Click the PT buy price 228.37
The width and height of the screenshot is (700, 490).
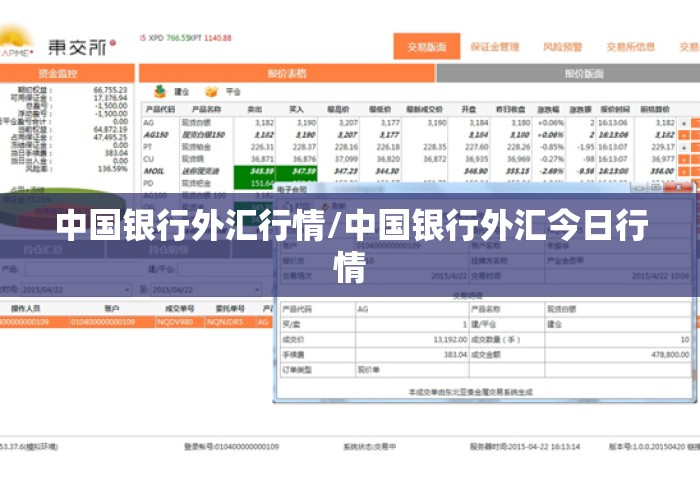(304, 147)
